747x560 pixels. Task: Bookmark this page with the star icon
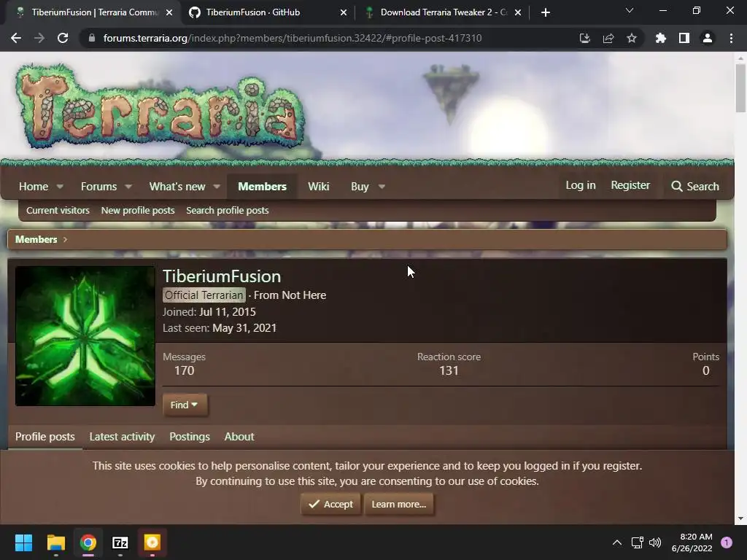pyautogui.click(x=631, y=38)
